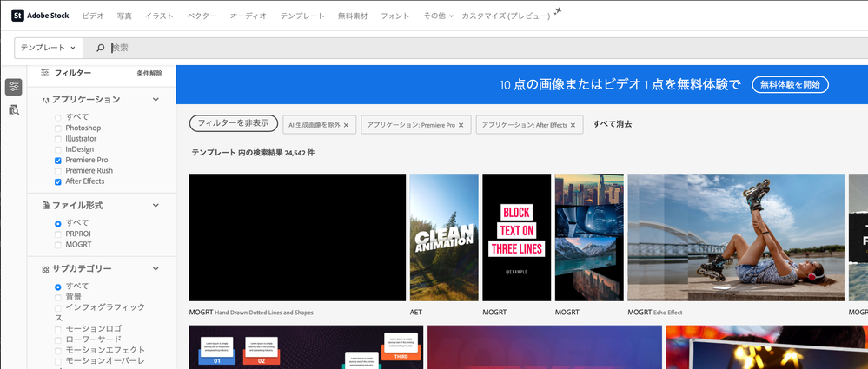
Task: Remove the Premiere Pro filter chip
Action: pyautogui.click(x=461, y=125)
